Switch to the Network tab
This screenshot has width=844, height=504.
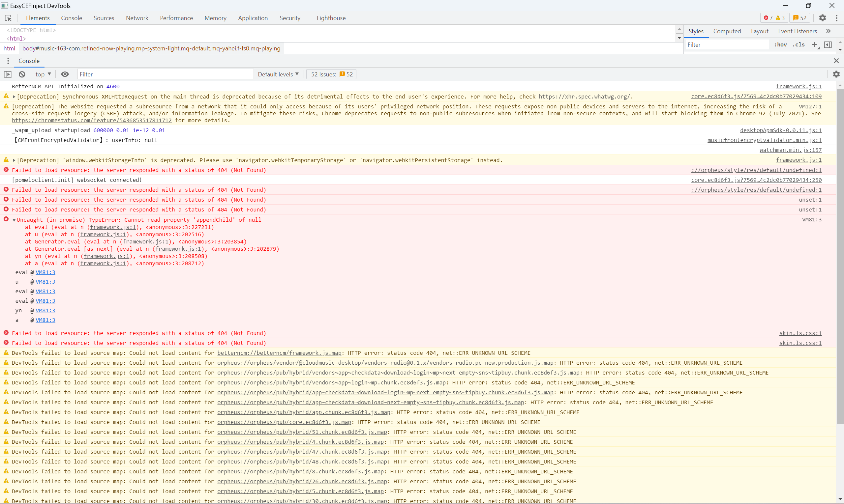point(137,18)
